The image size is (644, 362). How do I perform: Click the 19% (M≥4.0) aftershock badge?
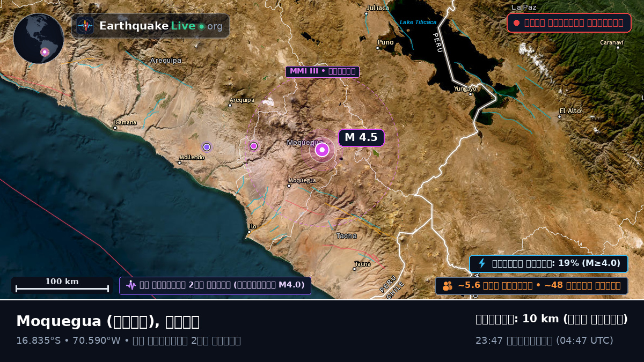point(549,263)
